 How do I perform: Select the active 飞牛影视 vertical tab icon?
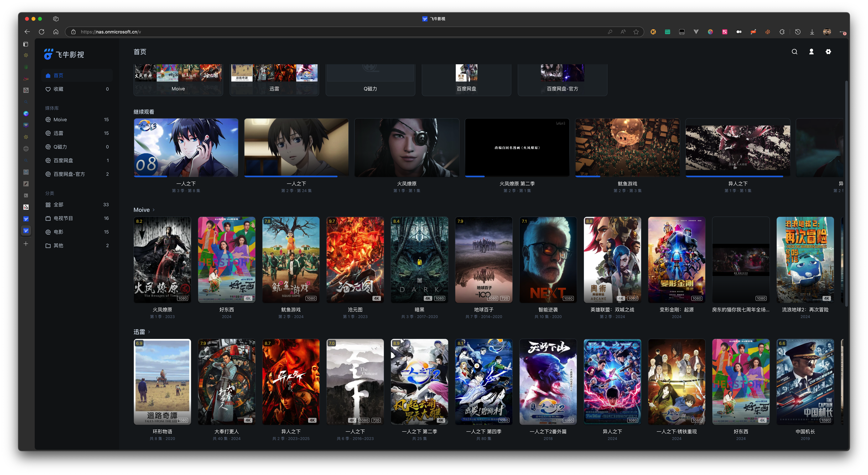[26, 231]
